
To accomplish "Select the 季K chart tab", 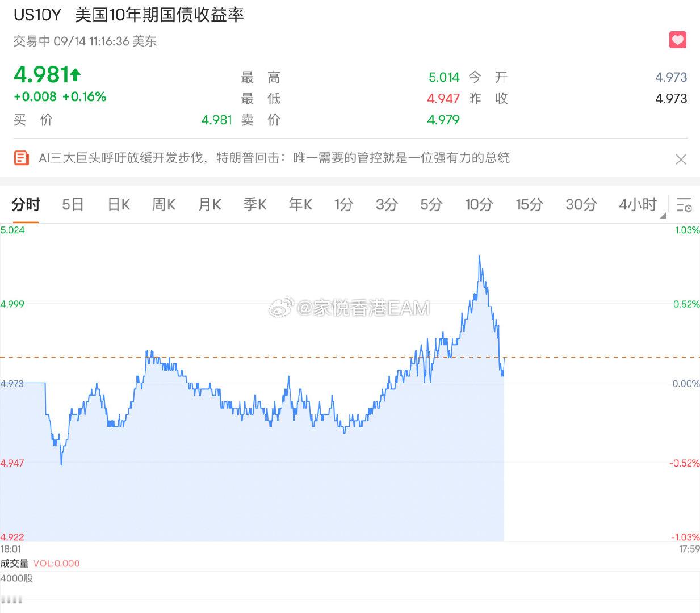I will [x=255, y=204].
